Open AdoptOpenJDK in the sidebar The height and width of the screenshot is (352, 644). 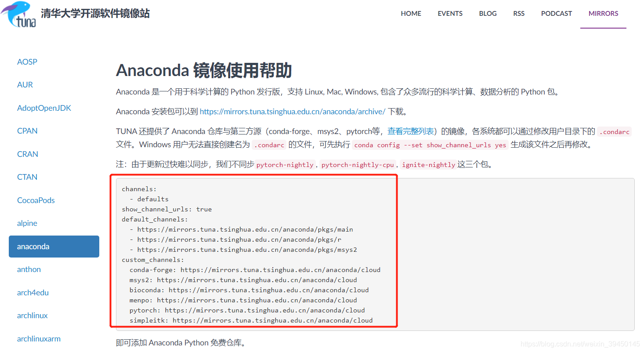[x=44, y=108]
